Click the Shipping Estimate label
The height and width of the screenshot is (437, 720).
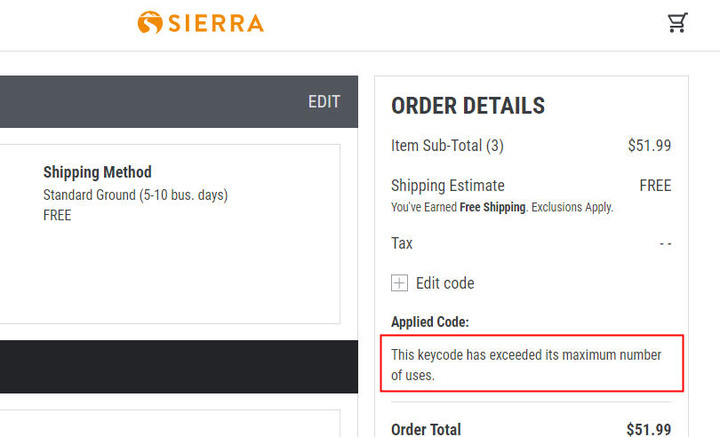[x=448, y=185]
